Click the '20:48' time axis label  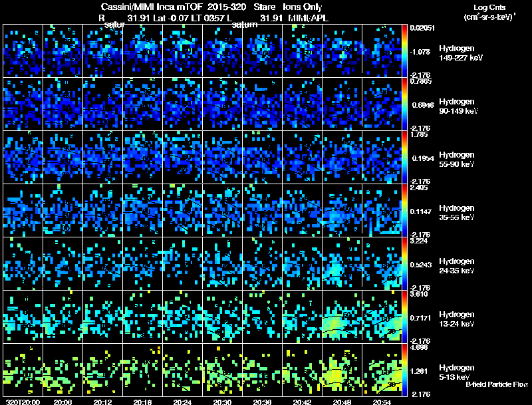tap(342, 402)
